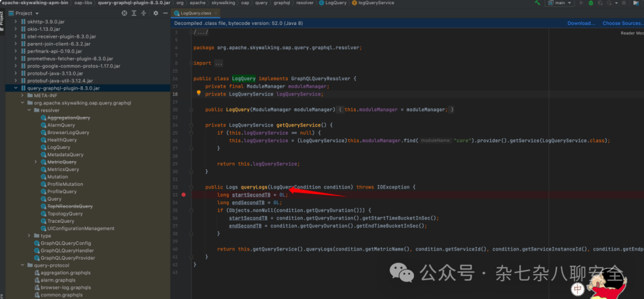Select MetadataQuery class in tree

(66, 155)
